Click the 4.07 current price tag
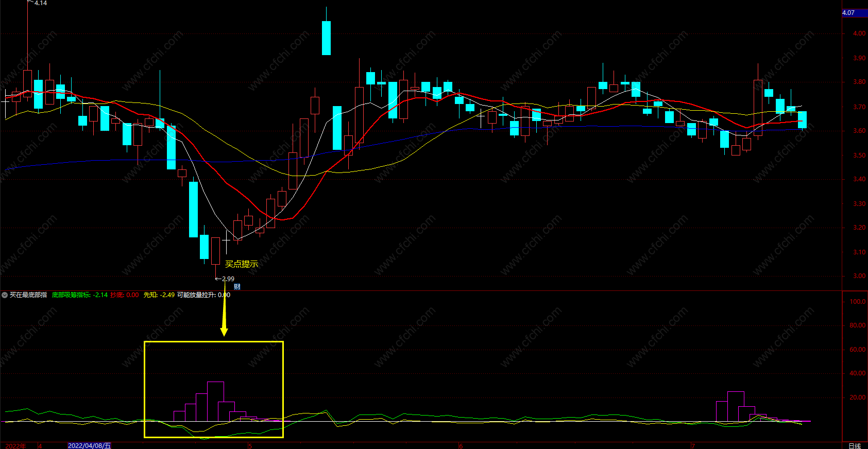Screen dimensions: 868x449 (x=855, y=13)
